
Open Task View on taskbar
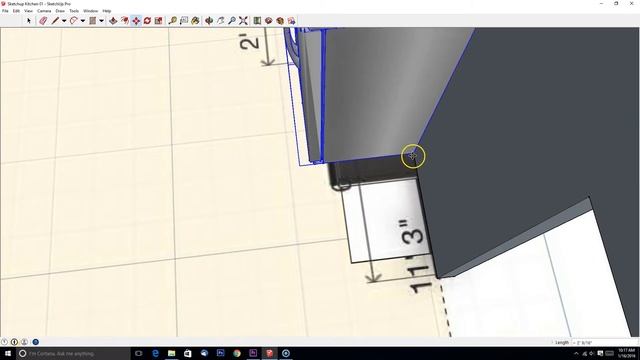click(x=139, y=353)
